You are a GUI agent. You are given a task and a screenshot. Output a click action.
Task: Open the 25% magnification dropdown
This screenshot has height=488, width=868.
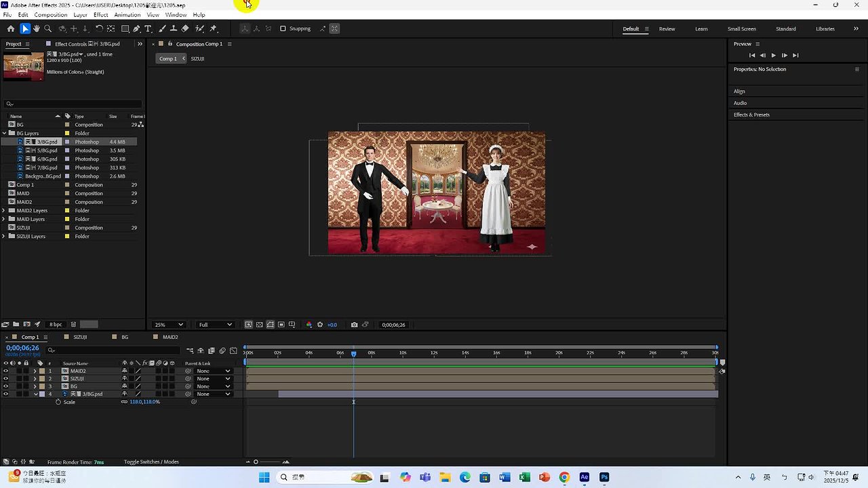pyautogui.click(x=169, y=325)
